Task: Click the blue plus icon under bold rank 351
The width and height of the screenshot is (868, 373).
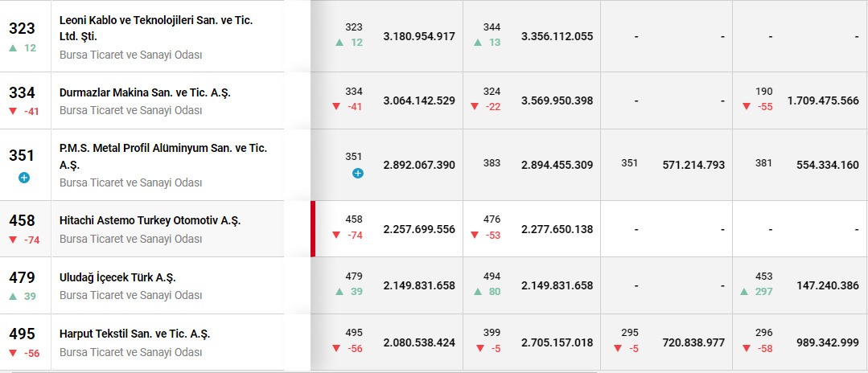Action: (23, 178)
